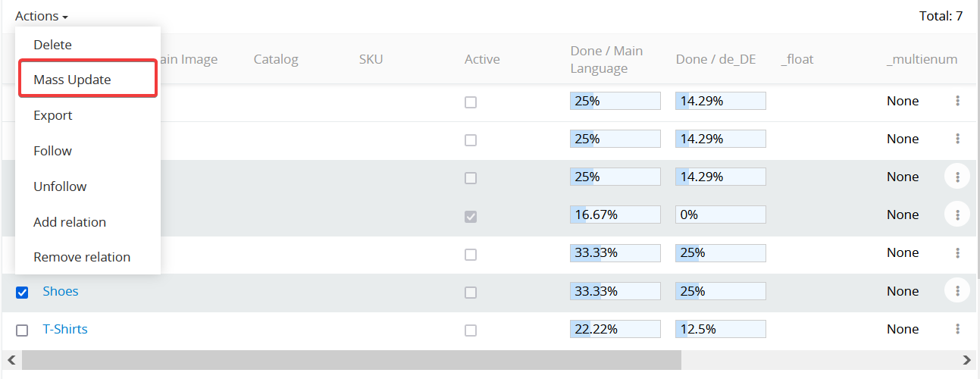Uncheck the Shoes row checkbox
This screenshot has width=980, height=379.
click(x=22, y=293)
